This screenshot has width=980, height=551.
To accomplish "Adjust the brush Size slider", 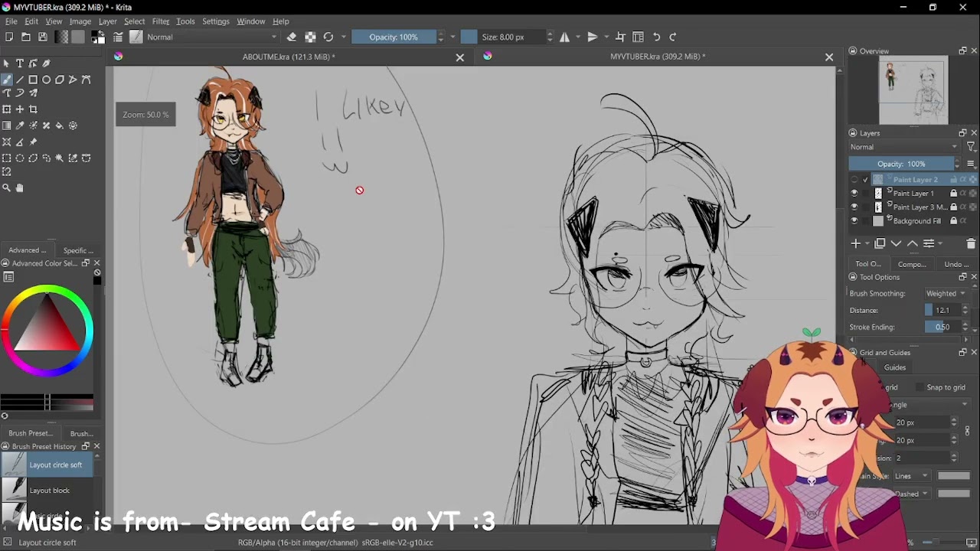I will coord(503,37).
